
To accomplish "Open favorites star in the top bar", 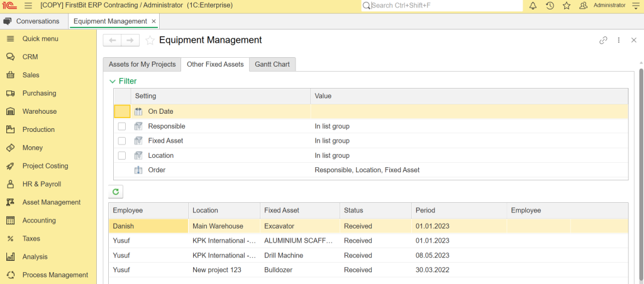I will (567, 5).
